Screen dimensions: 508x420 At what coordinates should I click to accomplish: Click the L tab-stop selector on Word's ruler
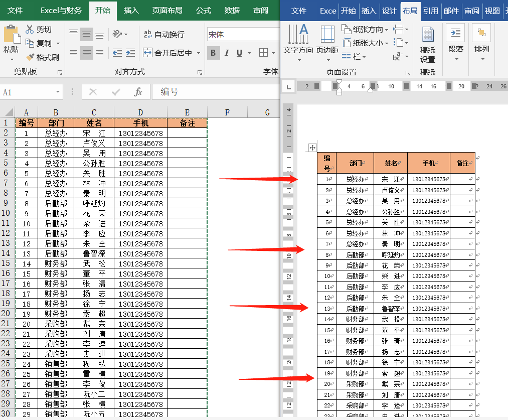289,86
